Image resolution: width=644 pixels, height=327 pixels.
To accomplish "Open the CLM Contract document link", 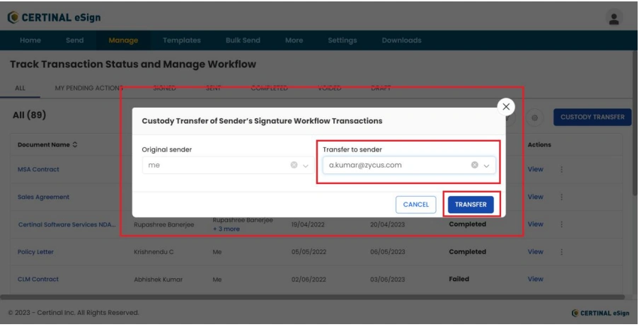I will (x=38, y=280).
